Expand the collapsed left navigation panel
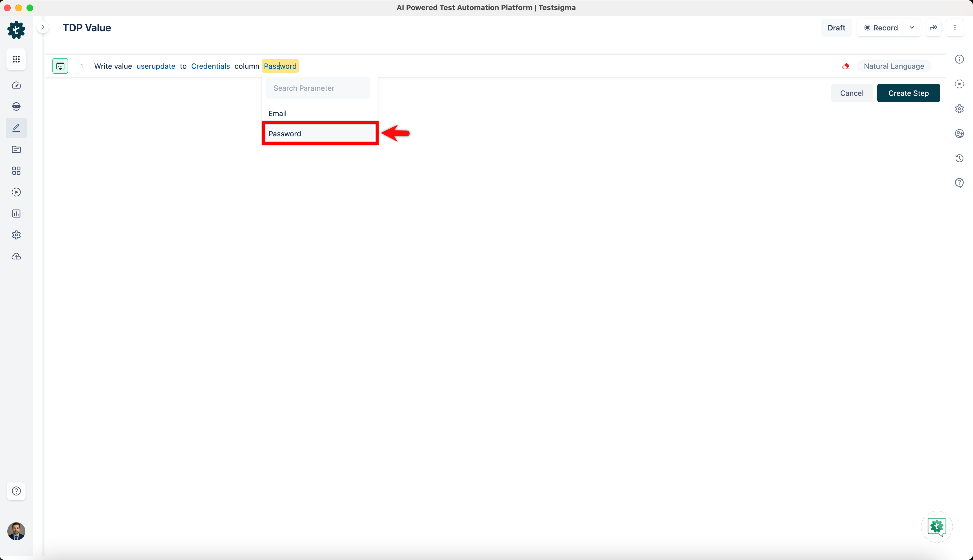973x560 pixels. click(43, 27)
